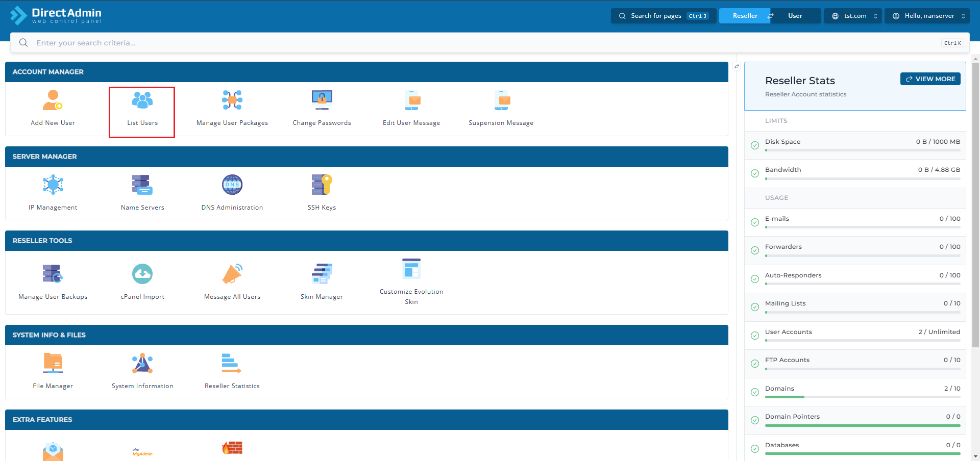Open the Hello, iranserver account menu
This screenshot has width=980, height=461.
tap(928, 16)
